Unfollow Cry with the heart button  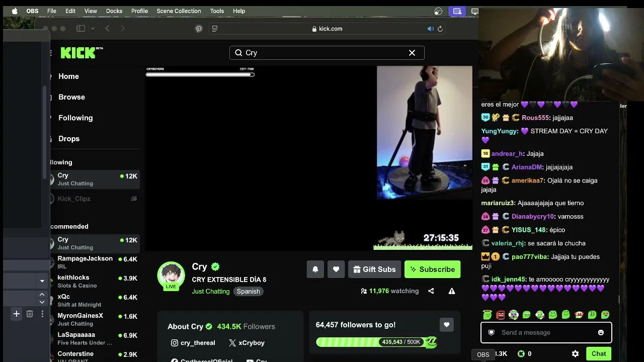pyautogui.click(x=336, y=269)
